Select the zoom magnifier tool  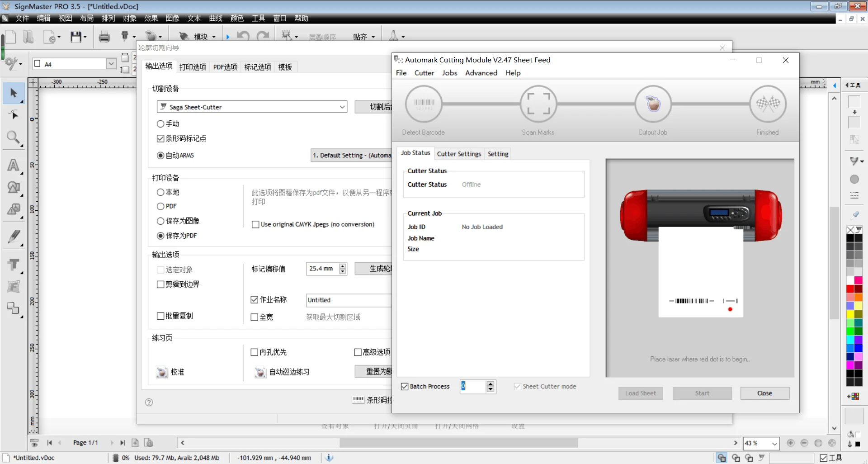(13, 137)
